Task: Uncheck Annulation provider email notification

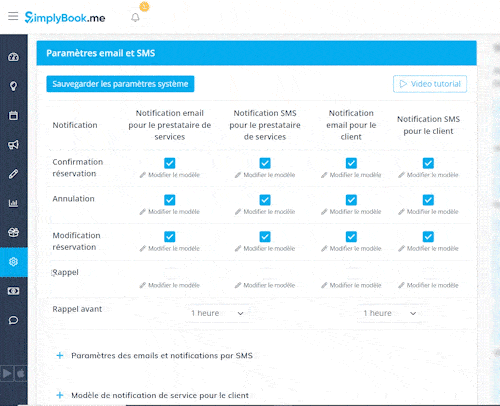Action: tap(170, 200)
